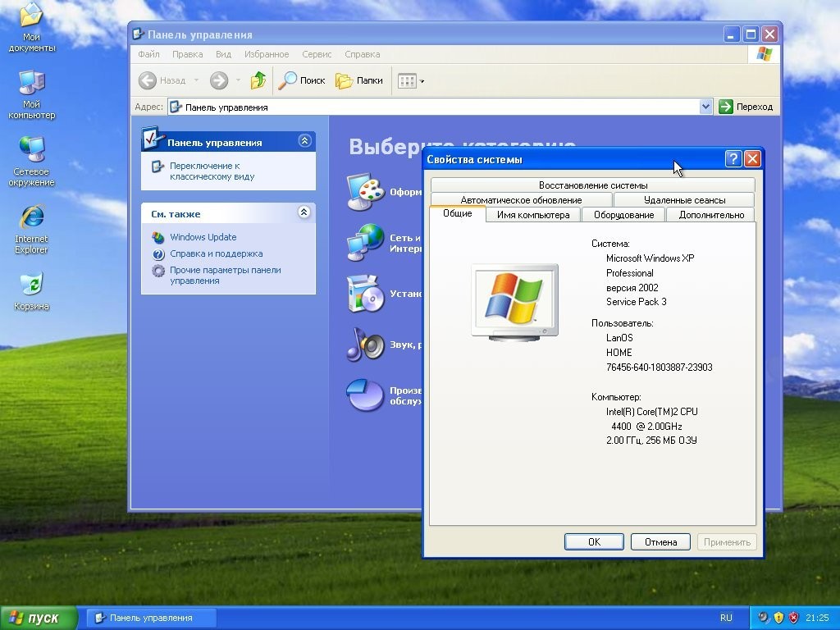
Task: Select the Общие tab
Action: [458, 213]
